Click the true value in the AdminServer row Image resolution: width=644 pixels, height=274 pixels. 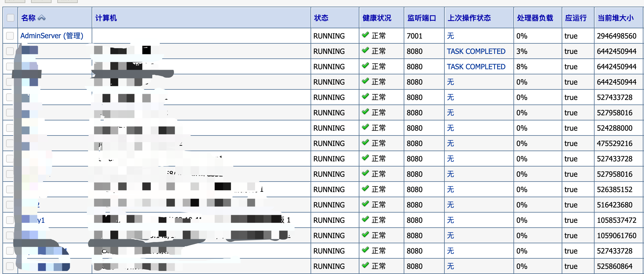pos(571,36)
